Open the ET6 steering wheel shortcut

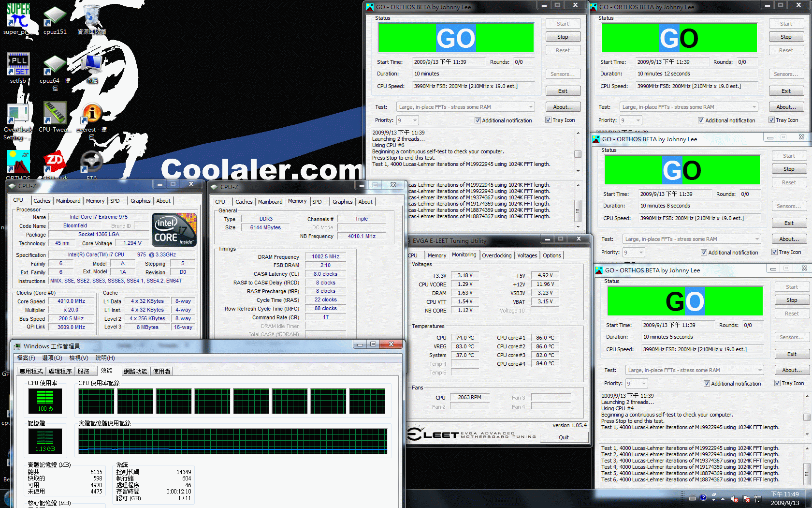[92, 164]
